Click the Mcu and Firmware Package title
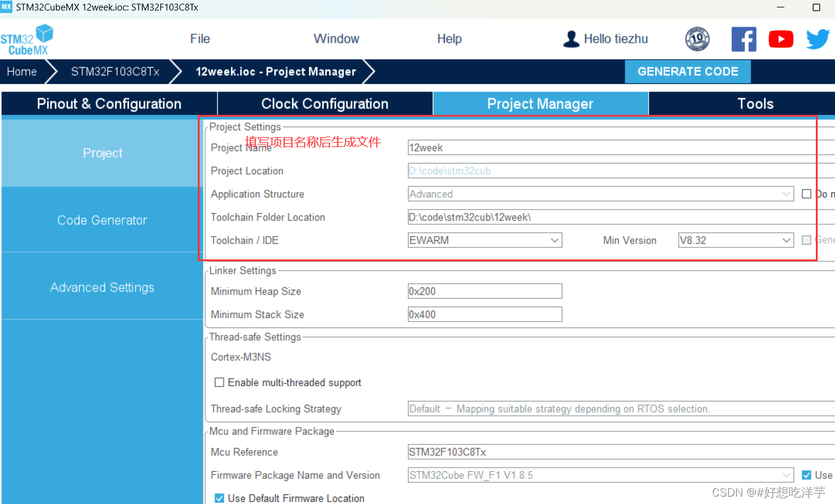Image resolution: width=835 pixels, height=504 pixels. click(x=272, y=431)
